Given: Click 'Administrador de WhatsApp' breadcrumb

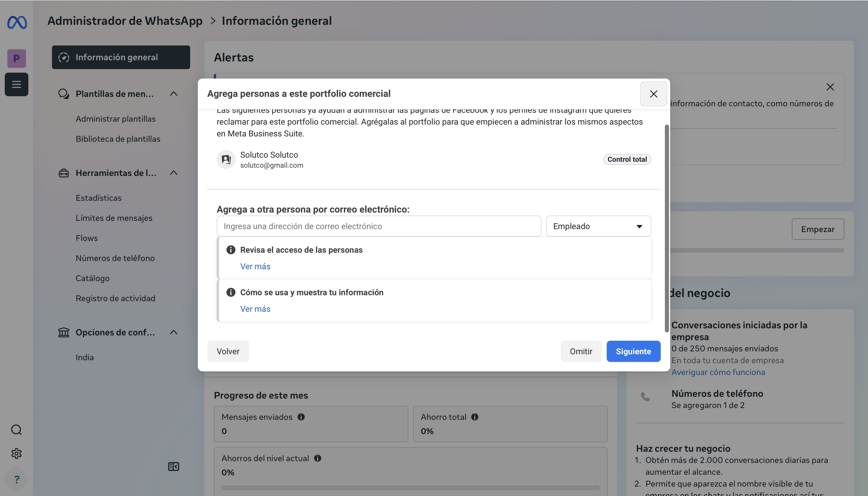Looking at the screenshot, I should [125, 21].
